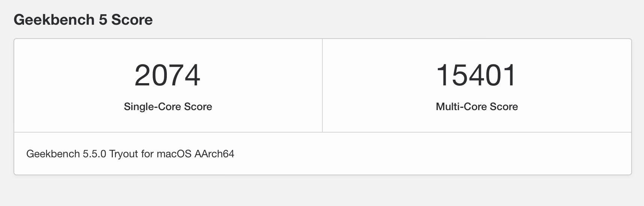Click the 15401 multi-core score number
Screen dimensions: 644x206
tap(476, 75)
